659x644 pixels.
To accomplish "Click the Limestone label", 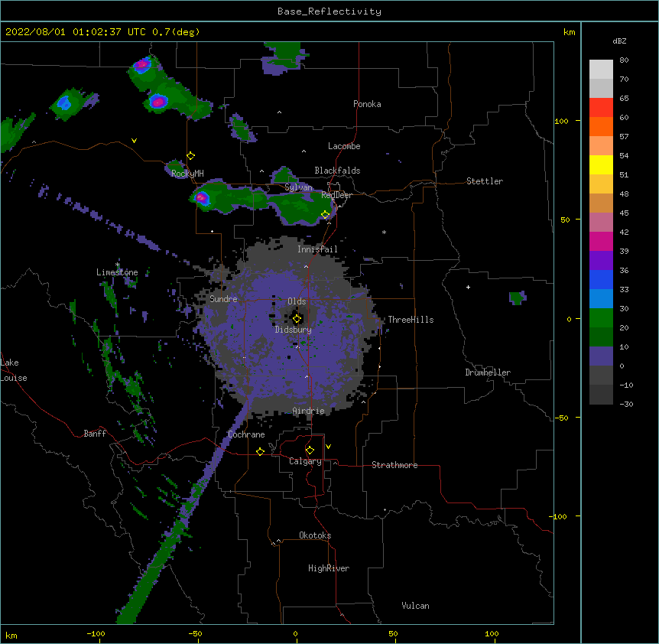I will tap(117, 272).
